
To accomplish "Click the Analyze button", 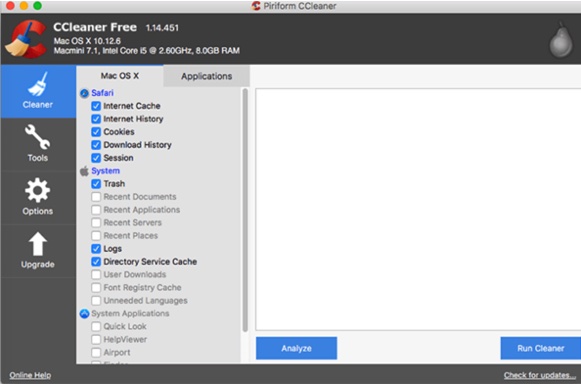I will pos(296,348).
